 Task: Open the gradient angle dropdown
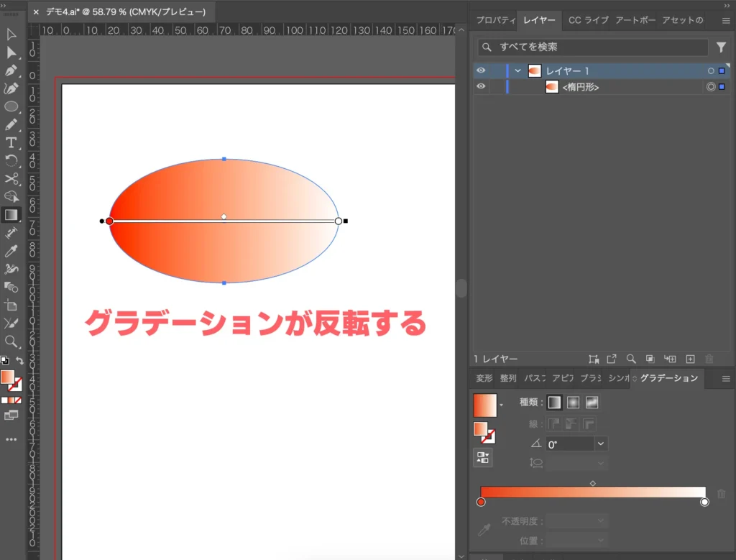(600, 444)
